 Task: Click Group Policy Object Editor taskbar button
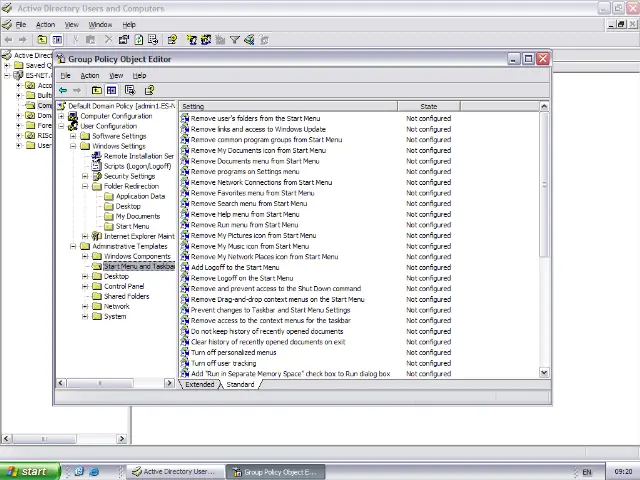tap(276, 471)
